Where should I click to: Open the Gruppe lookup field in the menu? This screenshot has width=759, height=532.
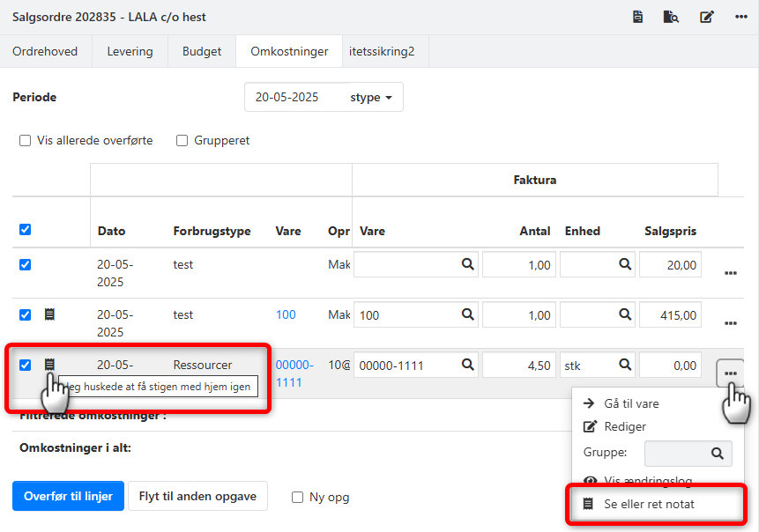tap(688, 453)
